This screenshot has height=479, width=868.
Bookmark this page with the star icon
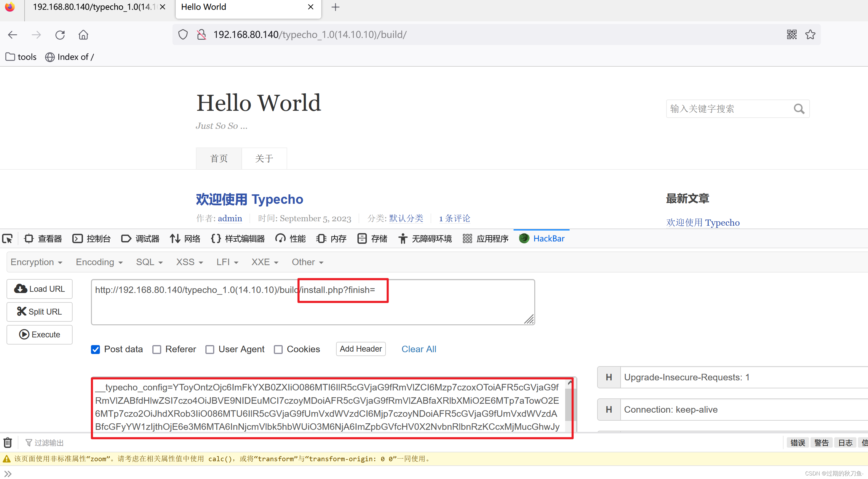click(x=810, y=34)
